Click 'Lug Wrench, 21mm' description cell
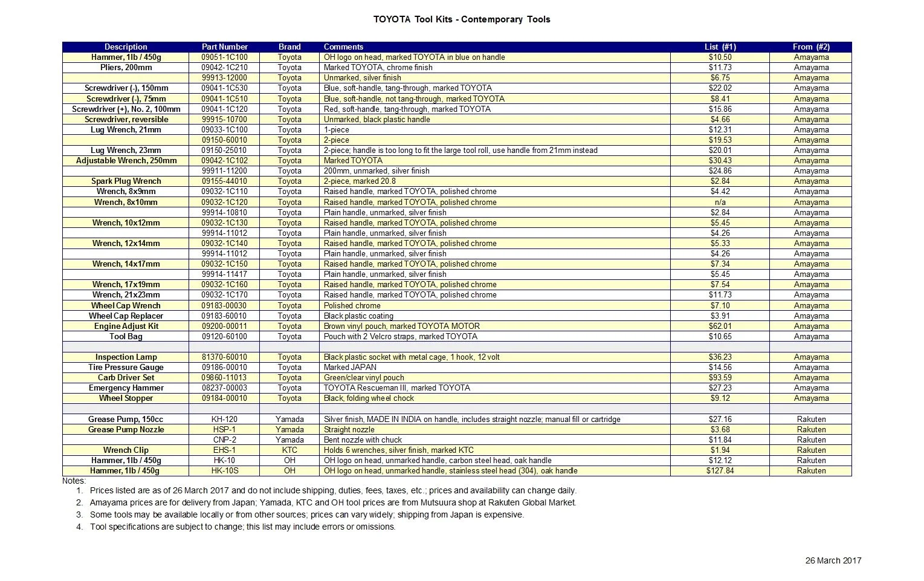The width and height of the screenshot is (924, 581). pyautogui.click(x=126, y=129)
